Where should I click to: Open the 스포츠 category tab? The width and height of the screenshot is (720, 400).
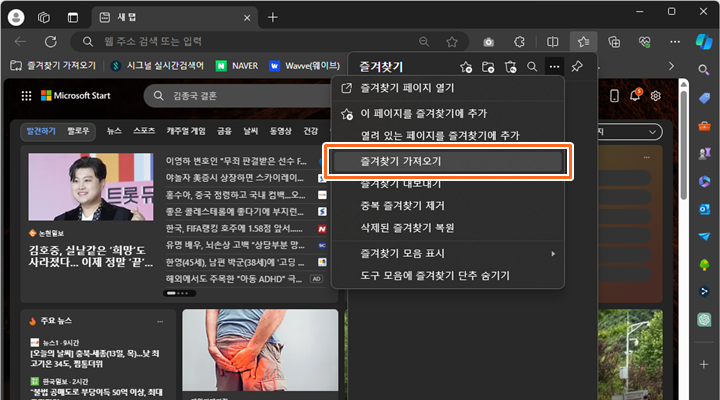click(144, 131)
